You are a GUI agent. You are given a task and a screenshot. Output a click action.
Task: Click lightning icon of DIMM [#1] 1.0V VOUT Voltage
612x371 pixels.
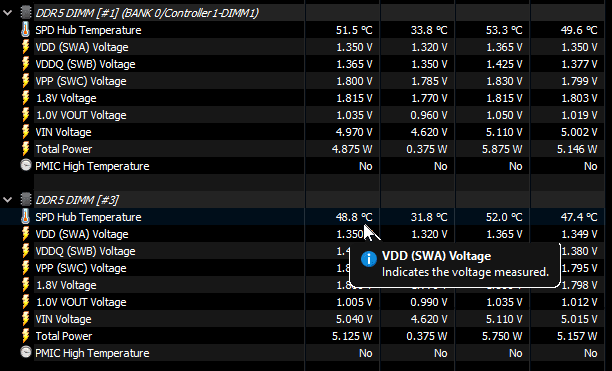25,115
